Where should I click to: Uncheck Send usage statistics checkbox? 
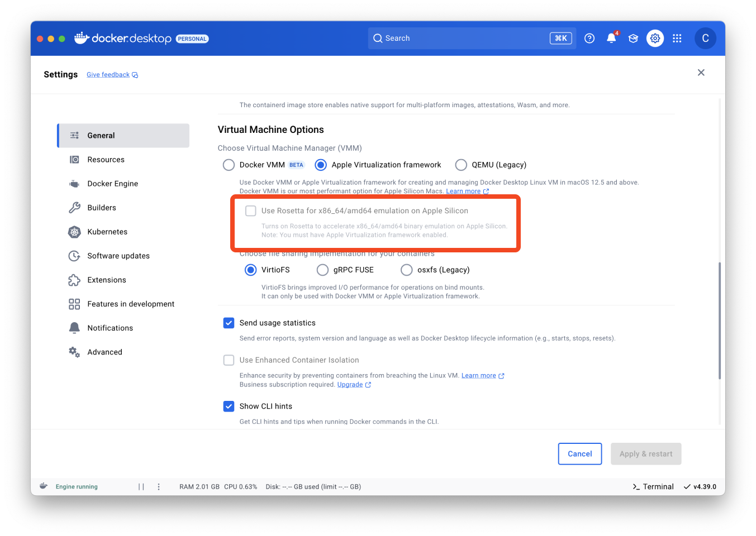point(229,323)
